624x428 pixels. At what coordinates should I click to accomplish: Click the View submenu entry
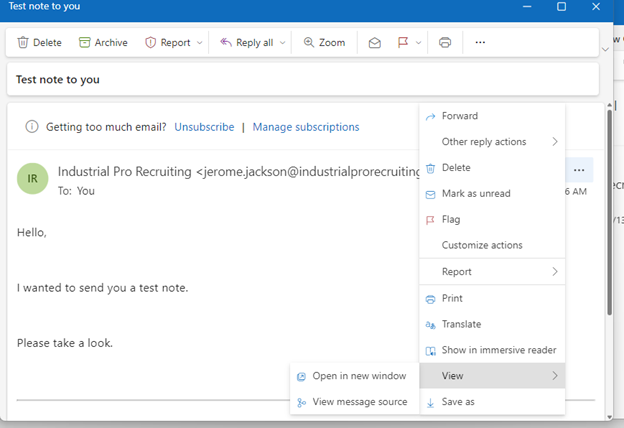[492, 375]
